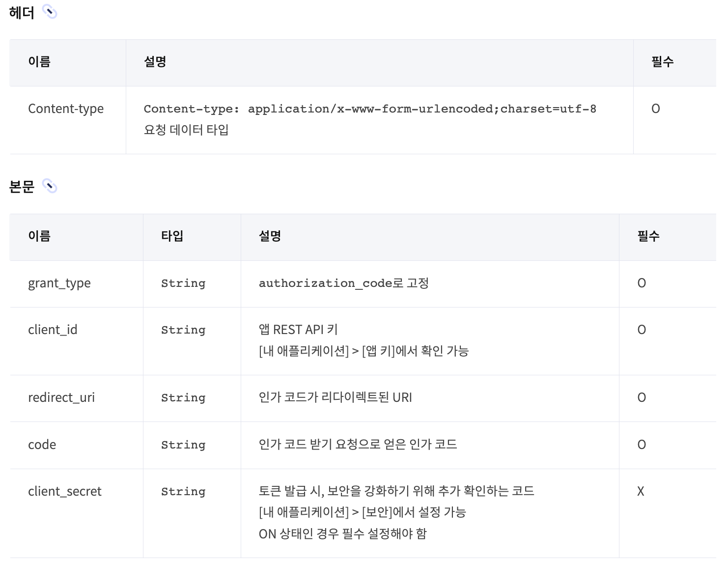Image resolution: width=728 pixels, height=561 pixels.
Task: Select the 본문 section heading
Action: pos(22,187)
